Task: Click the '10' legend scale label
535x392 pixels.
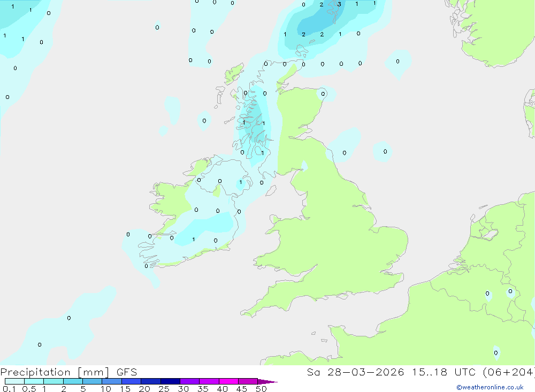Action: point(106,389)
